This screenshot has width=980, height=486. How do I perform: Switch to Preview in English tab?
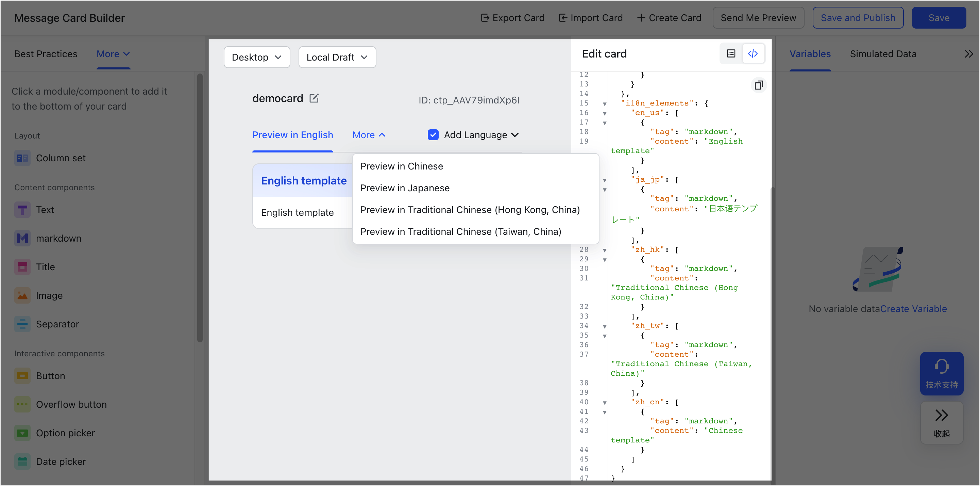(x=292, y=135)
